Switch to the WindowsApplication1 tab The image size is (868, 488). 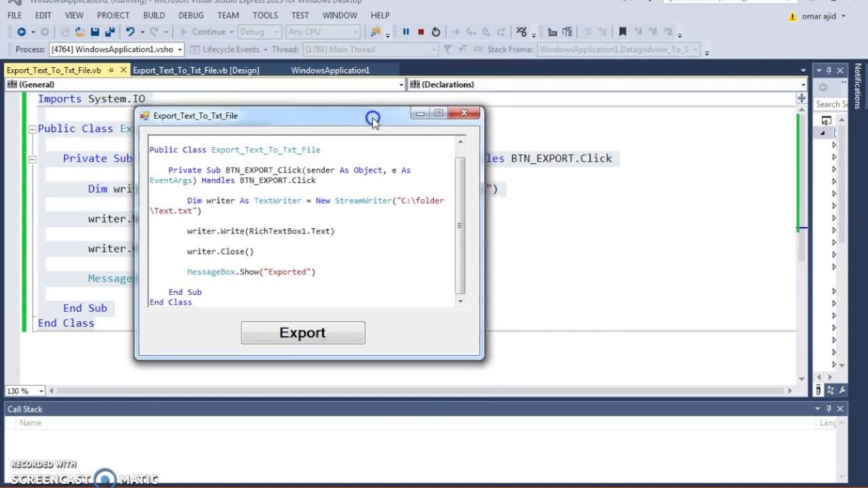(330, 70)
